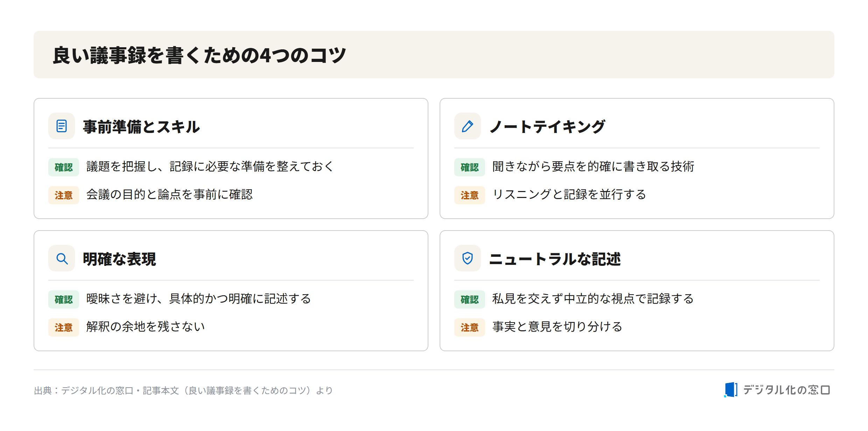
Task: Select the ニュートラルな記述 card heading
Action: (555, 259)
